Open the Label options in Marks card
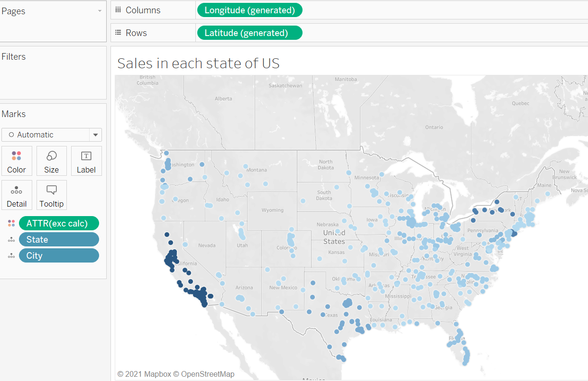This screenshot has height=381, width=588. [86, 161]
